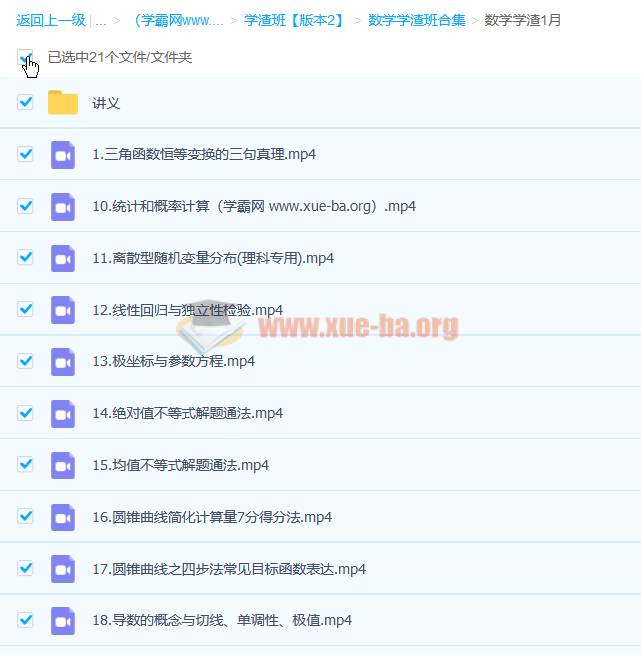
Task: Click video icon for 15.均值不等式解题通法.mp4
Action: click(x=63, y=465)
